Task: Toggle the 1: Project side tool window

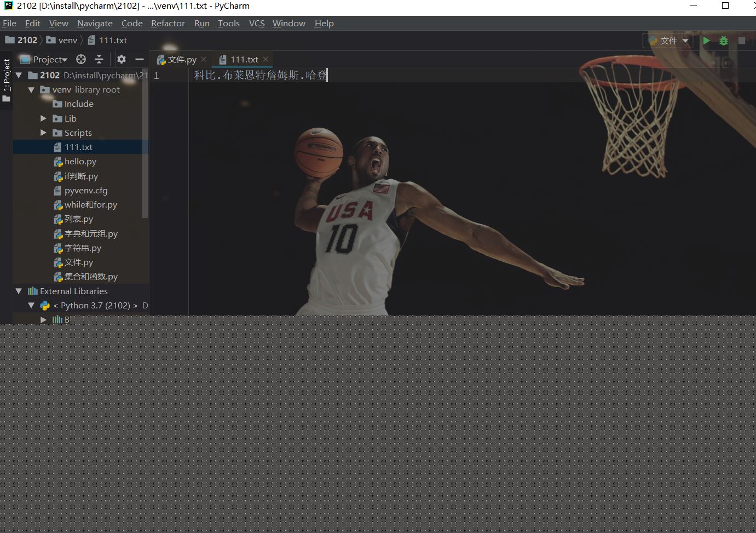Action: point(7,81)
